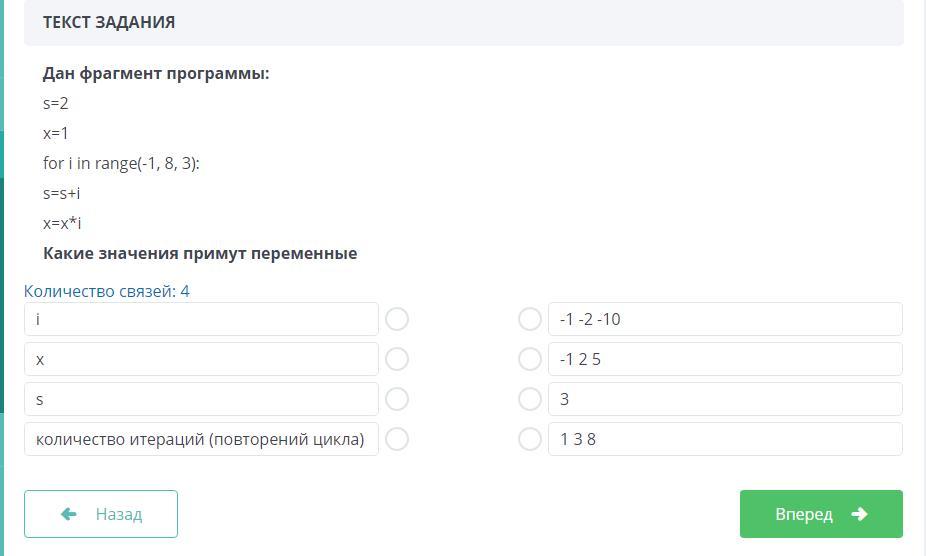This screenshot has height=556, width=926.
Task: Click the количество итераций item box
Action: tap(201, 439)
